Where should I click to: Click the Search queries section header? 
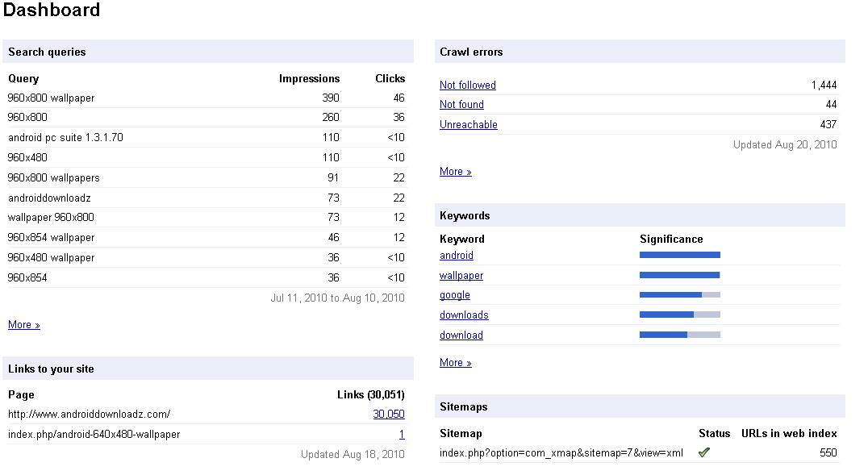click(x=47, y=52)
